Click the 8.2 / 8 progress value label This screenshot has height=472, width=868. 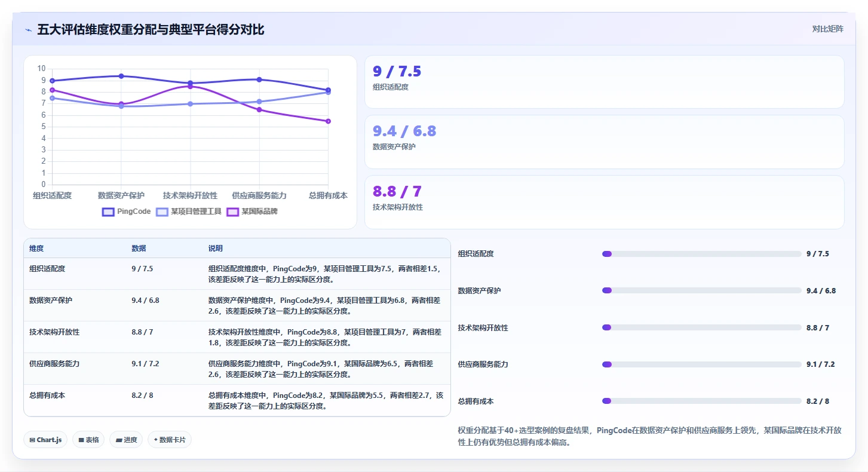(x=818, y=401)
